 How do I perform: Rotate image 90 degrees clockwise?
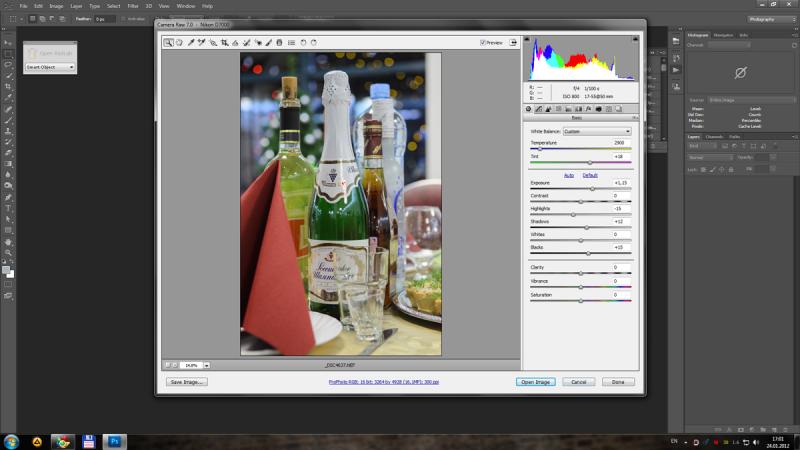314,43
